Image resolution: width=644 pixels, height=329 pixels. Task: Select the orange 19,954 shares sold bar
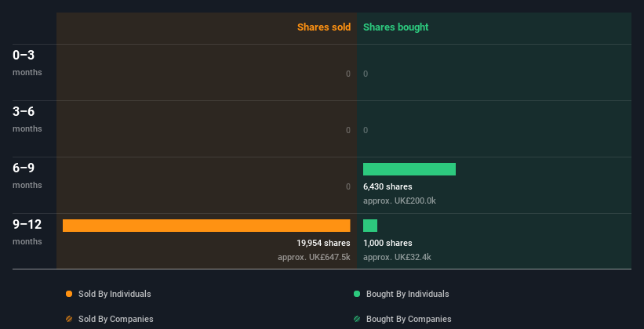coord(206,226)
